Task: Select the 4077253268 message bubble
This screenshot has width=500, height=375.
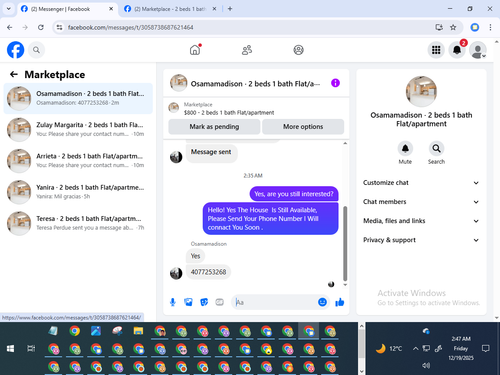Action: pyautogui.click(x=208, y=272)
